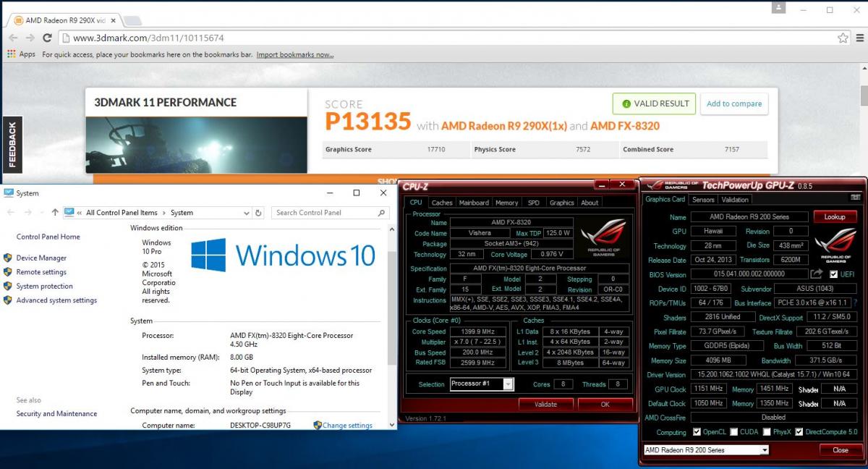The height and width of the screenshot is (469, 868).
Task: Open the About tab in CPU-Z
Action: 590,203
